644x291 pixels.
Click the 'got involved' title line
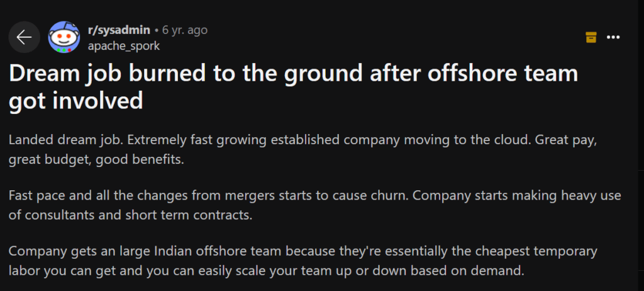point(75,100)
